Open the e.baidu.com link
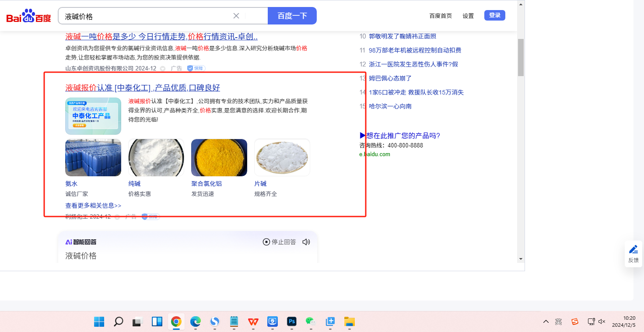 (x=375, y=154)
